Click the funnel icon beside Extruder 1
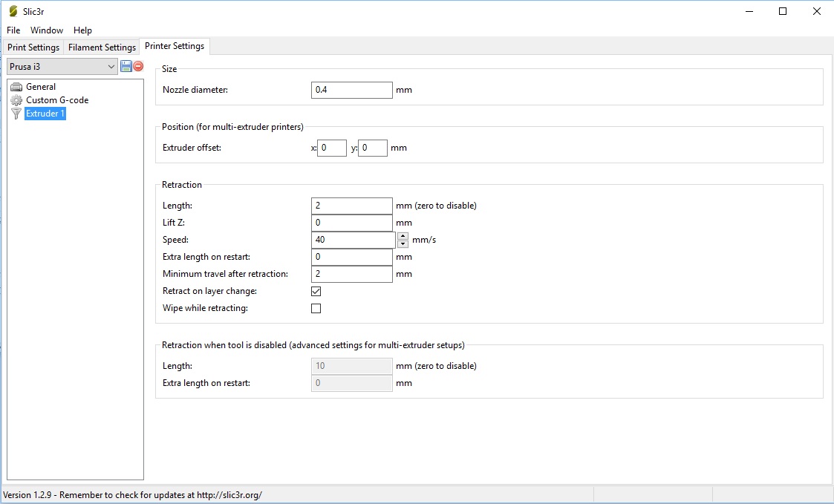 16,114
